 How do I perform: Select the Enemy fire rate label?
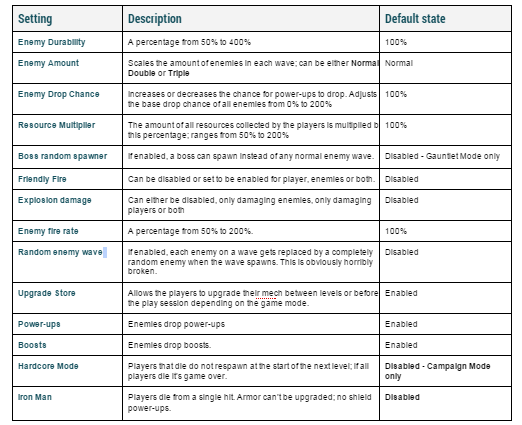(48, 231)
